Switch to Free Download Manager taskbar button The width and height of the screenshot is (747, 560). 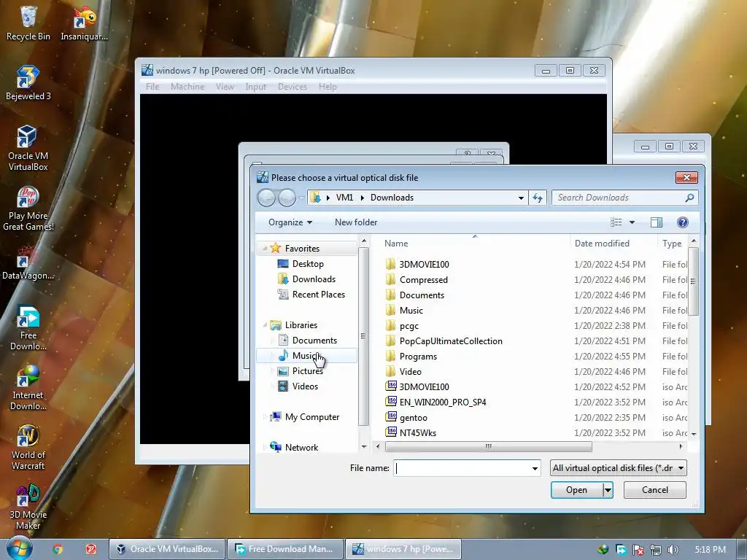(x=285, y=549)
